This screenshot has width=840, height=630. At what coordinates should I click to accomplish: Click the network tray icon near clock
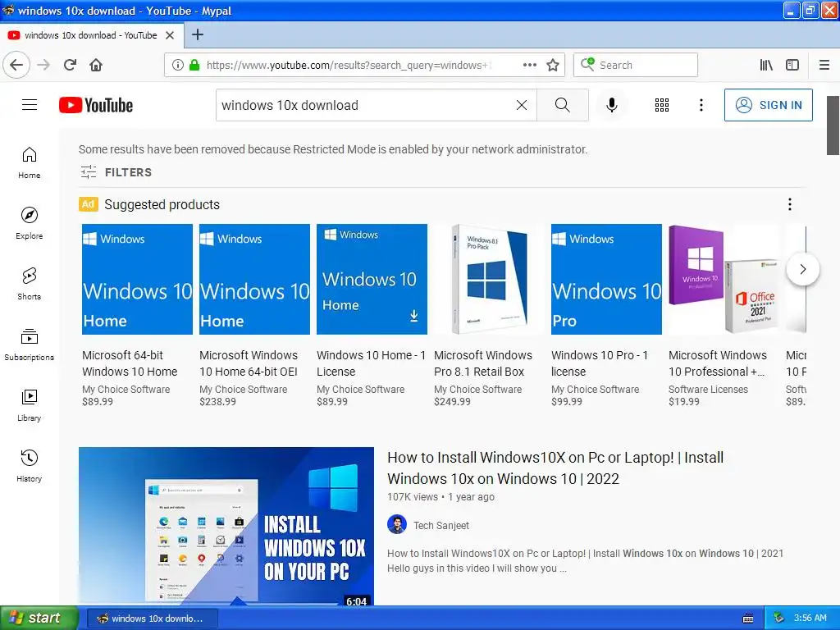coord(779,618)
